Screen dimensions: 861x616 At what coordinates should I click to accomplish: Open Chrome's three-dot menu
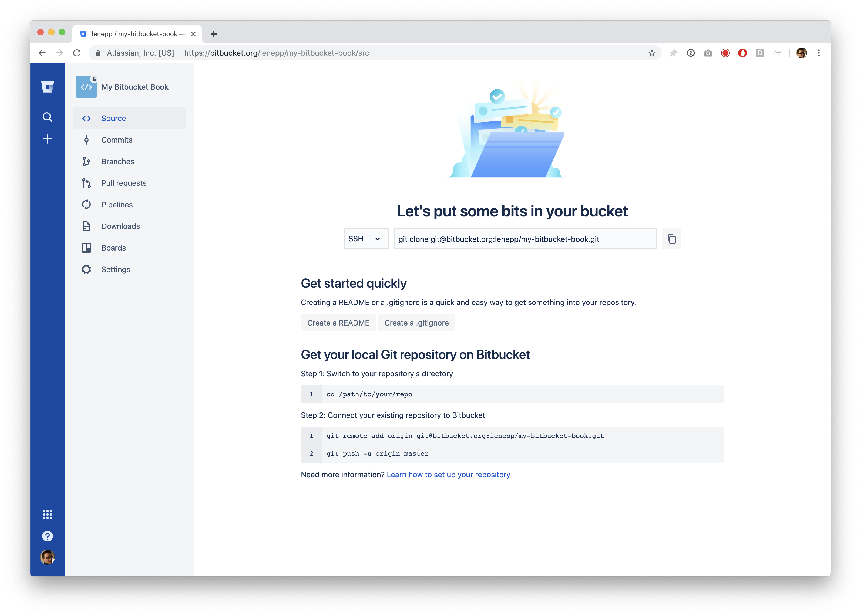click(819, 53)
